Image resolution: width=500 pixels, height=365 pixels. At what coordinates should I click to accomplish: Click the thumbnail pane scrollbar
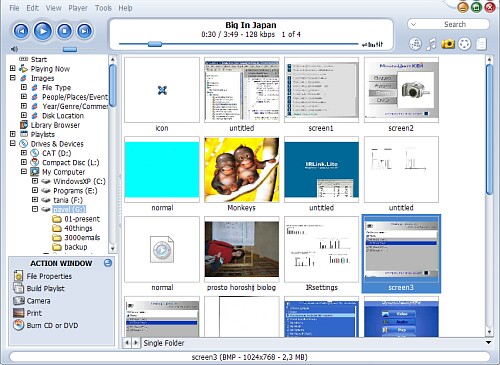[x=489, y=130]
